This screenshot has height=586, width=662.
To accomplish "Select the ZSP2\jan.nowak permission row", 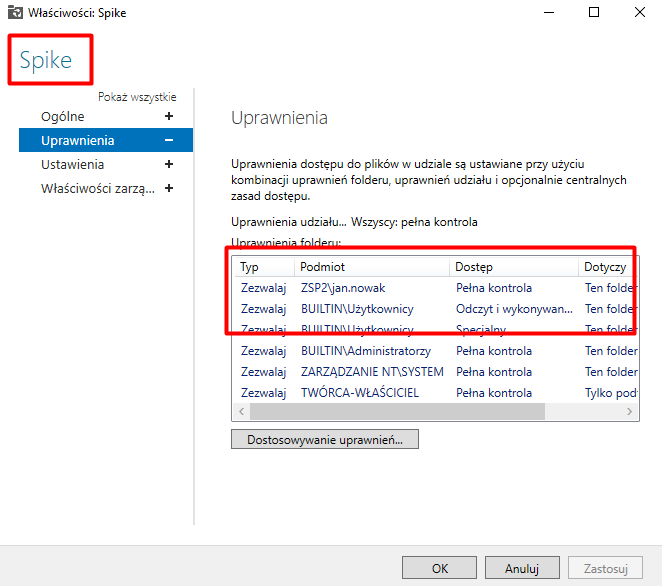I will tap(343, 288).
